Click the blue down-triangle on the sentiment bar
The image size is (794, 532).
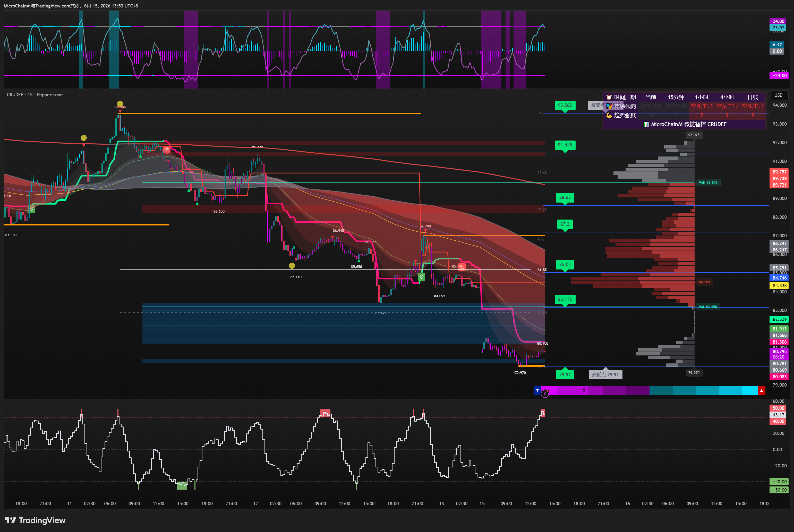click(537, 390)
